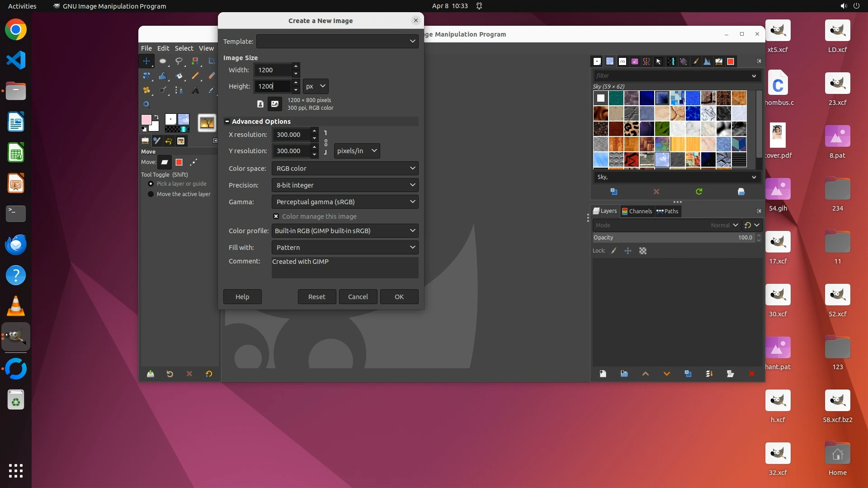Click the Reset button
Image resolution: width=868 pixels, height=488 pixels.
(316, 297)
